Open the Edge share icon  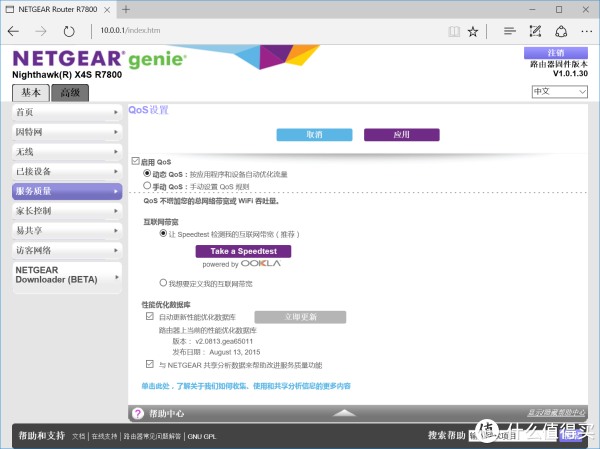point(559,30)
